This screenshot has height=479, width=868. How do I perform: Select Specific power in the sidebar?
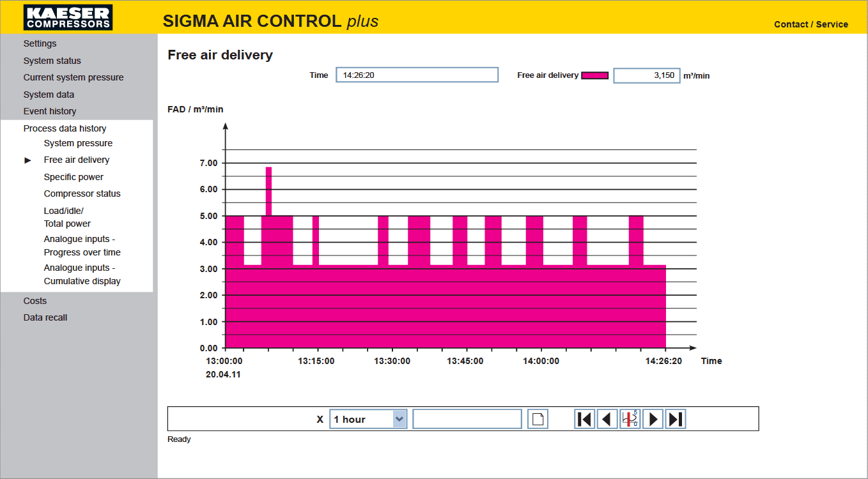point(74,177)
